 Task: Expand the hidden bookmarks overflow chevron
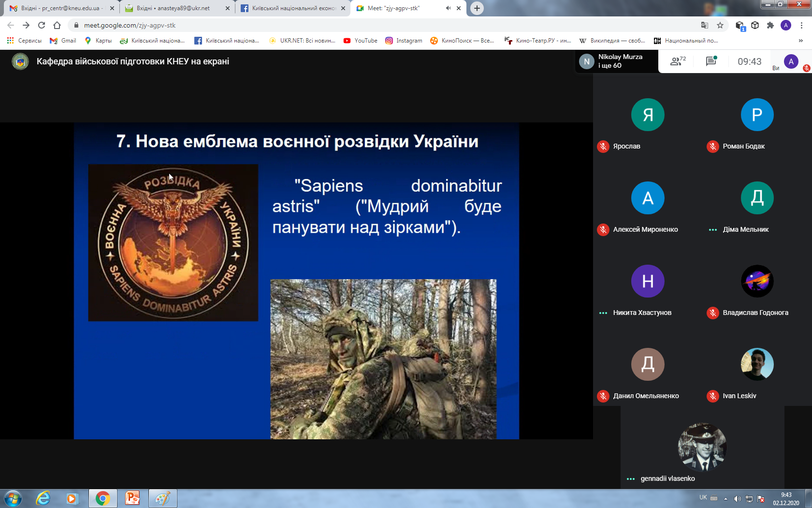point(801,41)
